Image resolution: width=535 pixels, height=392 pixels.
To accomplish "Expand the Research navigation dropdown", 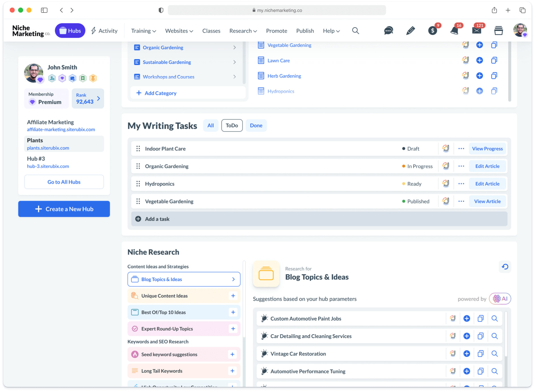I will click(x=243, y=31).
